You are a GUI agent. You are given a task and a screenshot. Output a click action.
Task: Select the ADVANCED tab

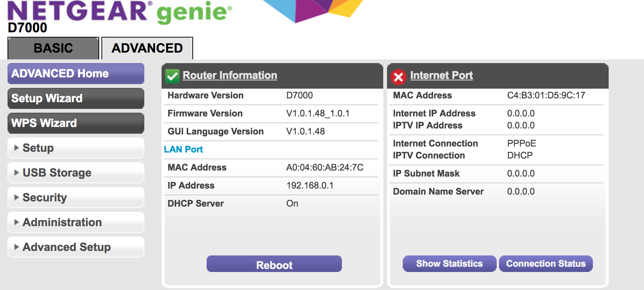tap(147, 48)
